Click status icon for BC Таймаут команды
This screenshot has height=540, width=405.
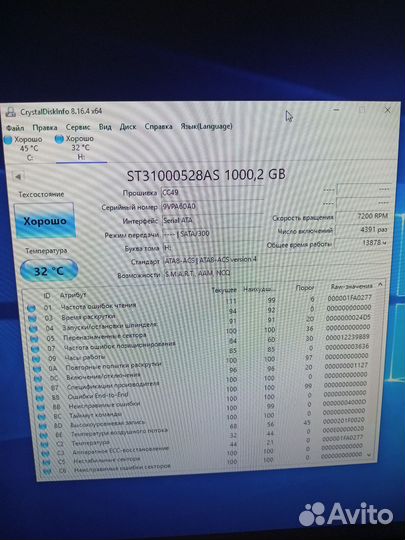[x=42, y=417]
